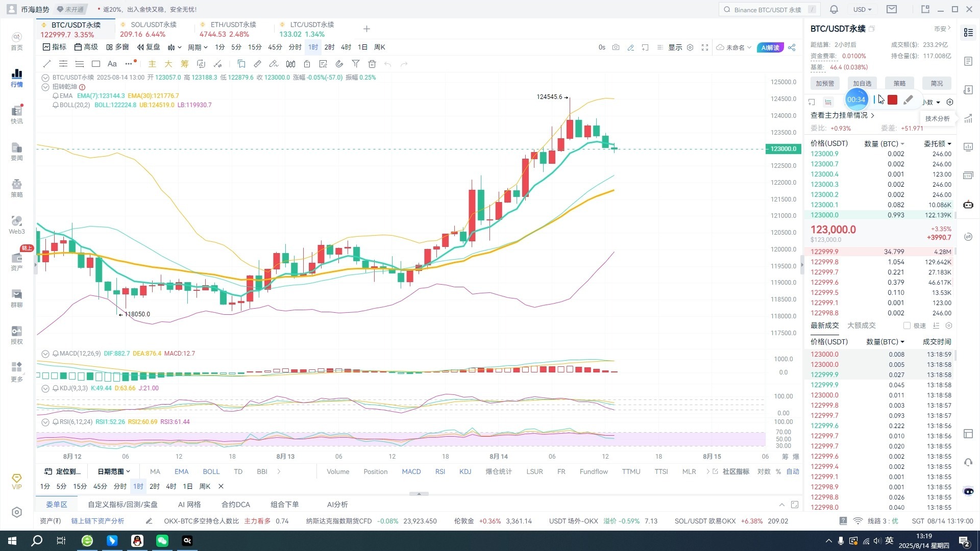This screenshot has height=551, width=980.
Task: Switch to ETH/USDT永续 tab
Action: pos(234,30)
